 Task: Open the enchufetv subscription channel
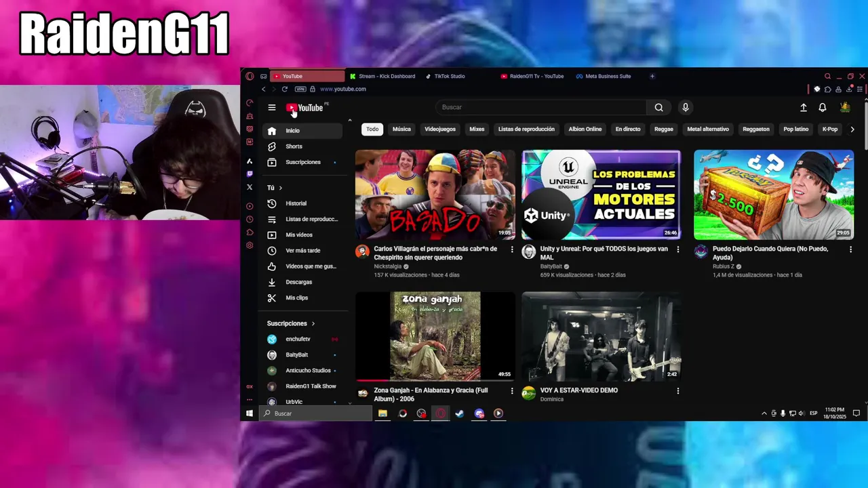[302, 339]
